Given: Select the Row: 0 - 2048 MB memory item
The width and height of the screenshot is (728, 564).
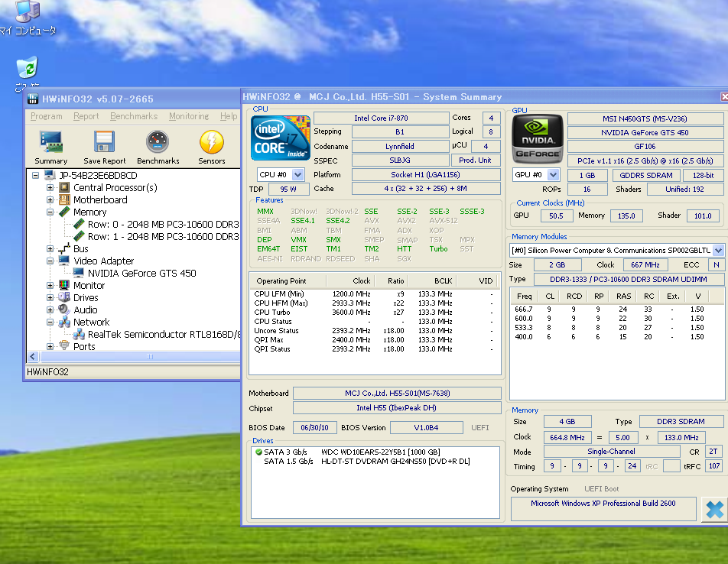Looking at the screenshot, I should tap(164, 225).
